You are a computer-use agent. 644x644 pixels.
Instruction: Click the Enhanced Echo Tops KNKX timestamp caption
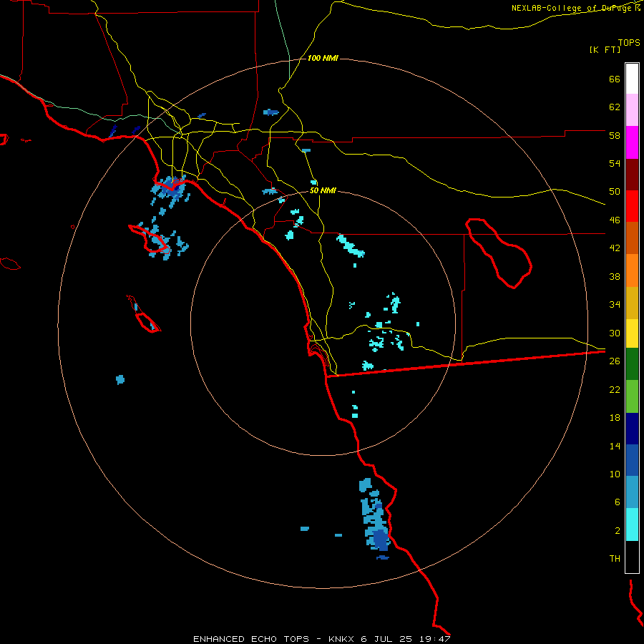[x=322, y=639]
